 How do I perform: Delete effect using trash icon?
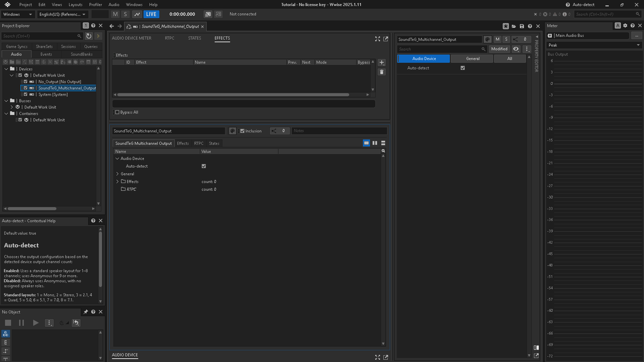pos(382,72)
